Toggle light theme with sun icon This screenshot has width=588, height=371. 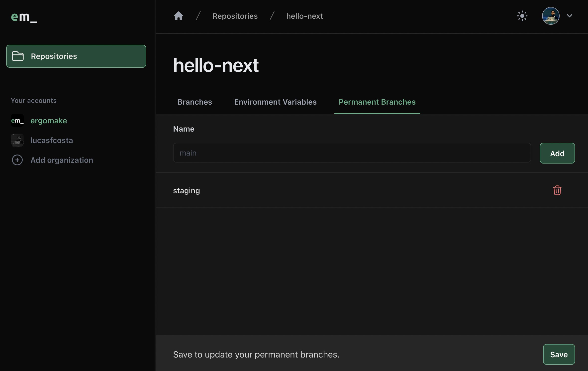522,16
